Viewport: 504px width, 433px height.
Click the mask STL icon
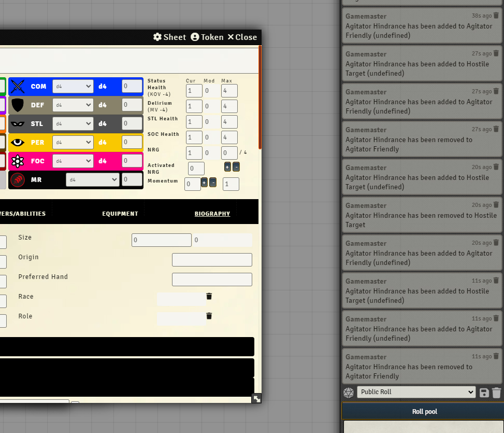[x=18, y=124]
